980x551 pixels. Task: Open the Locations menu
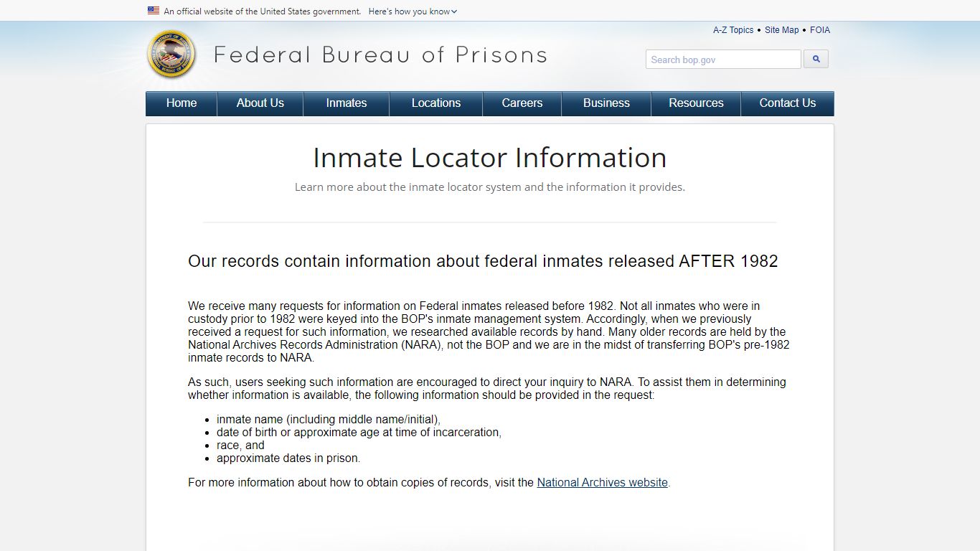(x=436, y=103)
